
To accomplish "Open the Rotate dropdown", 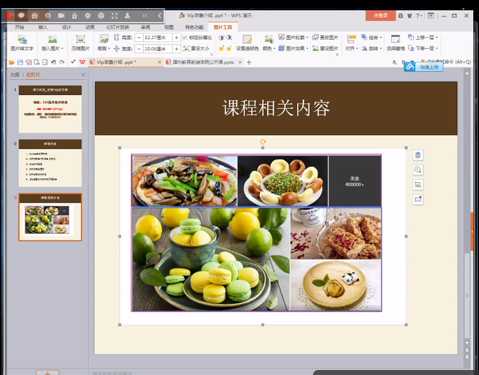I will tap(372, 48).
